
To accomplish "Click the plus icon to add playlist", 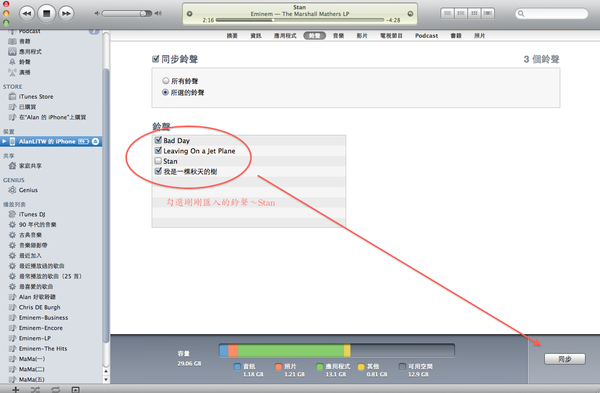I will (x=15, y=390).
